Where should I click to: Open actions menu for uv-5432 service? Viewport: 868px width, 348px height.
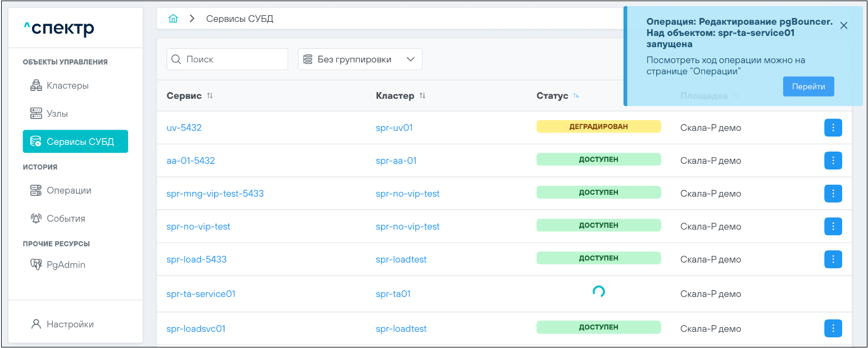pos(833,128)
